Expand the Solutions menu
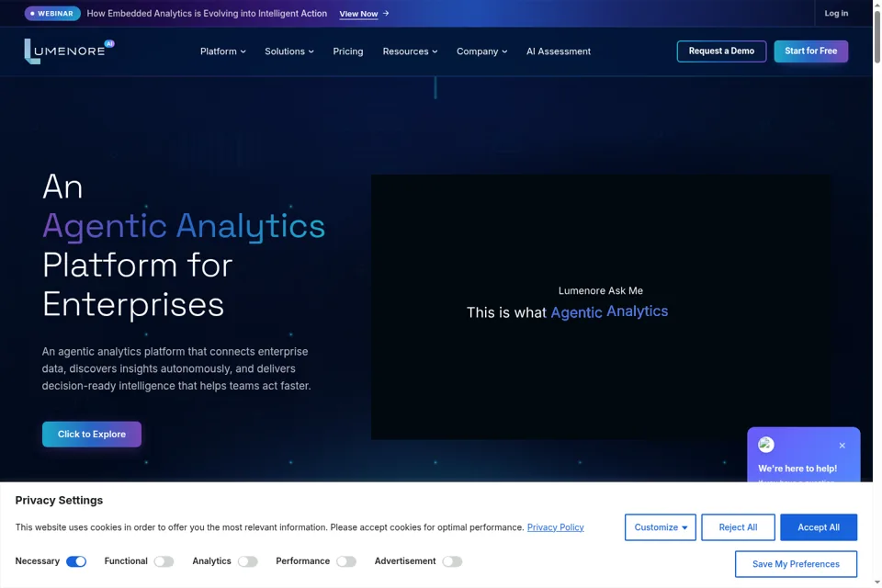Viewport: 882px width, 588px height. tap(289, 51)
